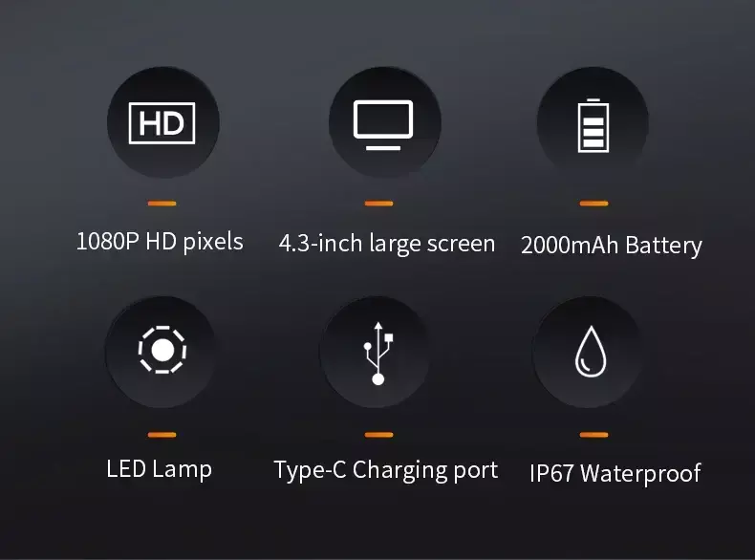Click the 'LED Lamp' caption

point(159,469)
